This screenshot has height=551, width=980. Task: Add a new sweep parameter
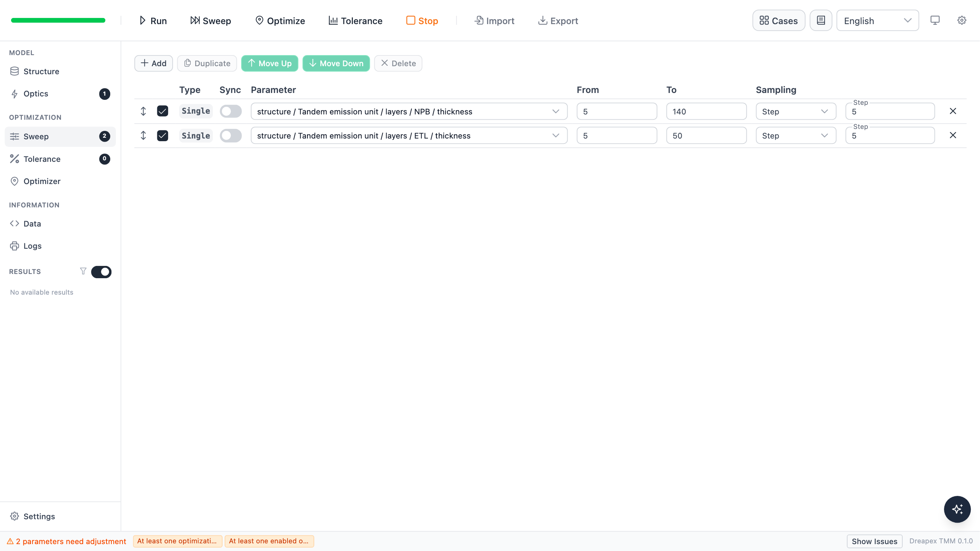coord(154,64)
